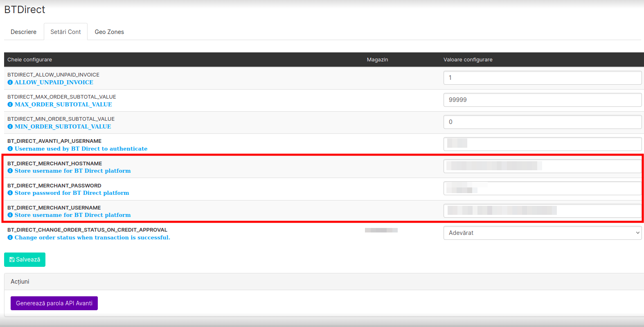
Task: Select the Setări Cont tab
Action: (65, 32)
